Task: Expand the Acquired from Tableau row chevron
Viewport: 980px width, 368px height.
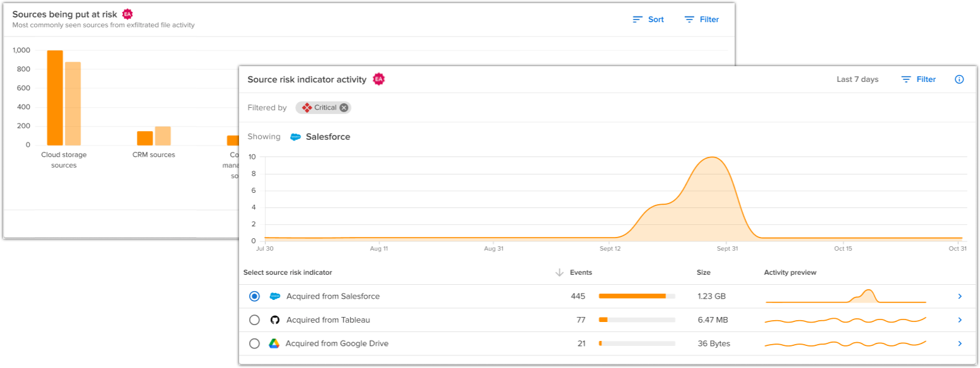Action: pyautogui.click(x=959, y=320)
